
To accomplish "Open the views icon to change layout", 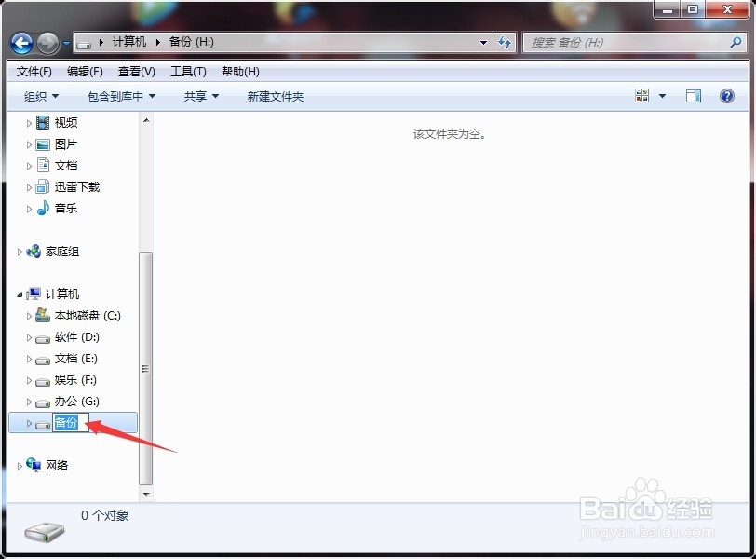I will click(642, 95).
